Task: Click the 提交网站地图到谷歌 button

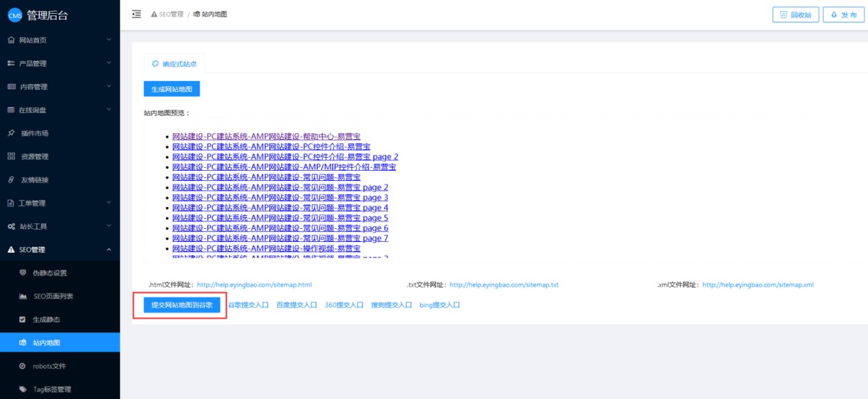Action: click(182, 305)
